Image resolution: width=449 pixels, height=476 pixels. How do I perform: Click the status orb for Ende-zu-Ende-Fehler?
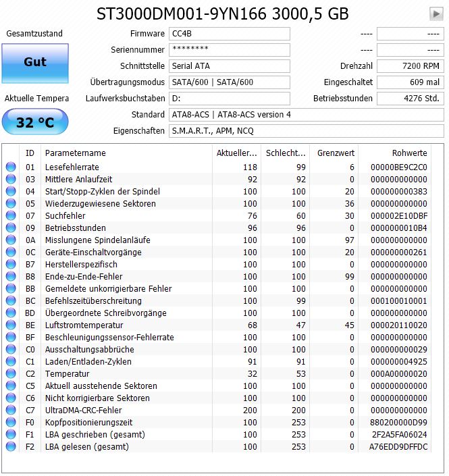click(11, 276)
